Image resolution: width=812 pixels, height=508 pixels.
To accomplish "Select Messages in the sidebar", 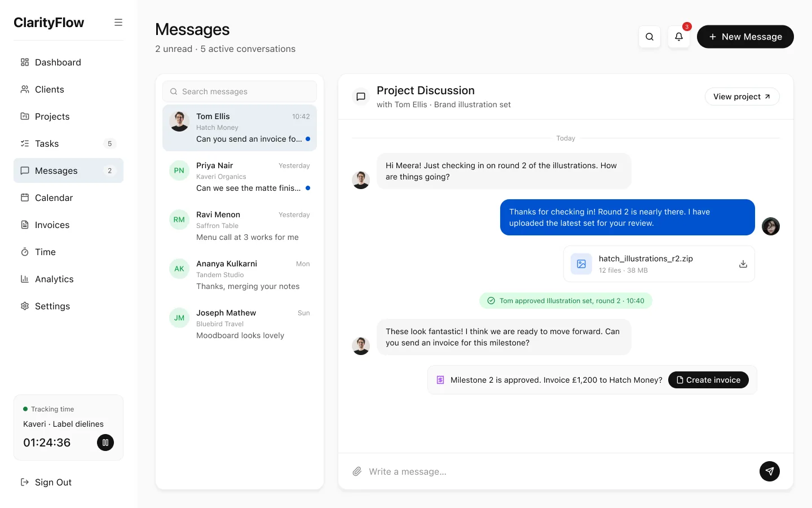I will (68, 170).
